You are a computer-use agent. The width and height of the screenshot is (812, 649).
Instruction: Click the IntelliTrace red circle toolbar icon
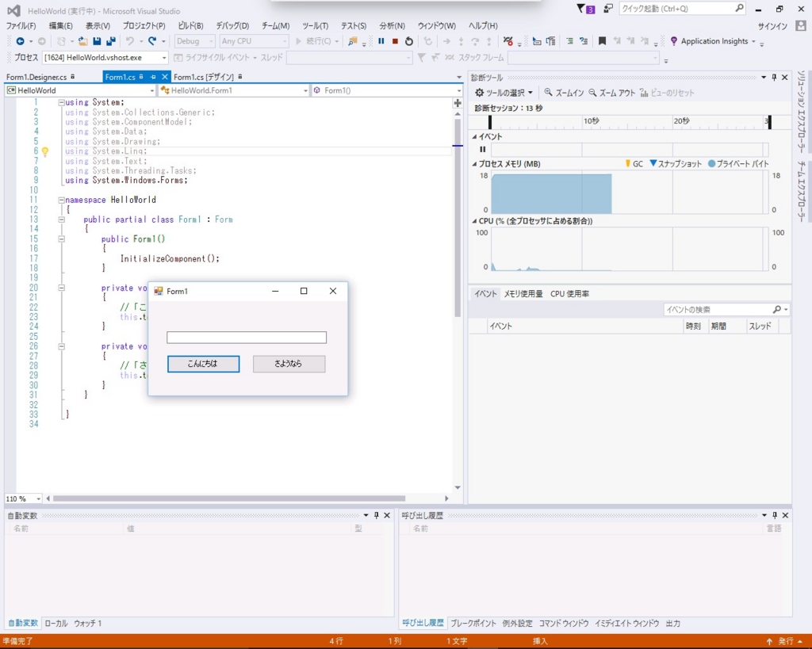(x=507, y=41)
